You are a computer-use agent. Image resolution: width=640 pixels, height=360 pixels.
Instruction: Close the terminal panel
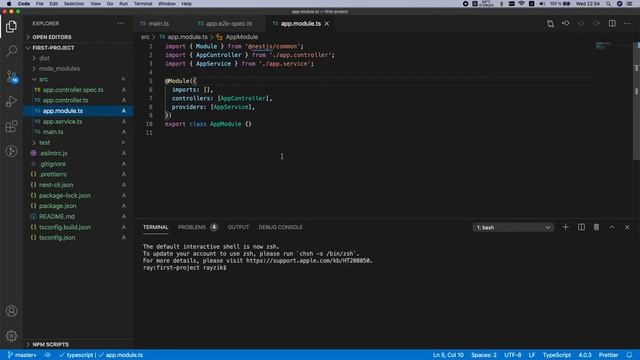(627, 227)
